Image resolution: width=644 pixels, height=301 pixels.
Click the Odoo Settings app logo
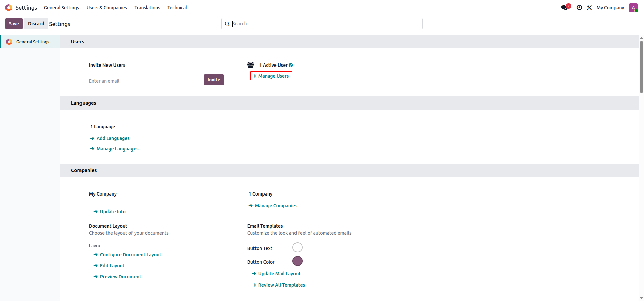[x=9, y=7]
